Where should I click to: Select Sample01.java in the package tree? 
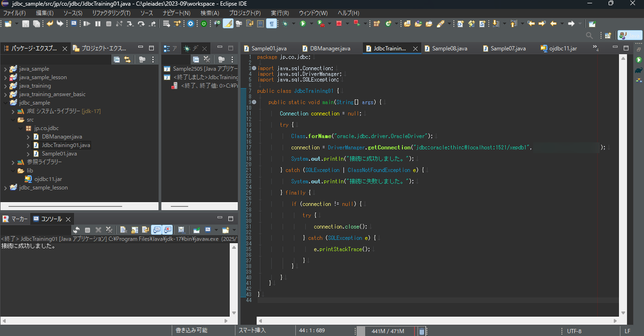tap(59, 154)
